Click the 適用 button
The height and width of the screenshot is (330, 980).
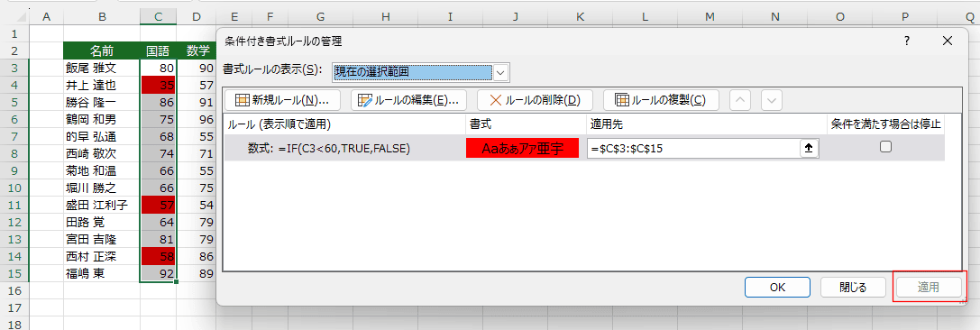tap(928, 288)
